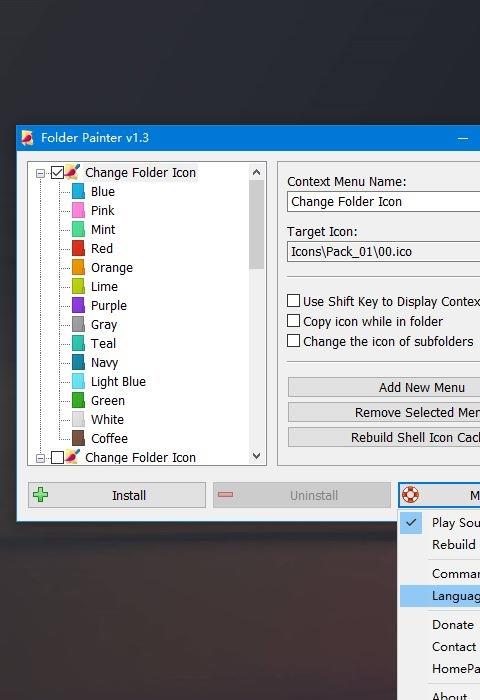The height and width of the screenshot is (700, 480).
Task: Click the tree list scroll down arrow
Action: tap(256, 456)
